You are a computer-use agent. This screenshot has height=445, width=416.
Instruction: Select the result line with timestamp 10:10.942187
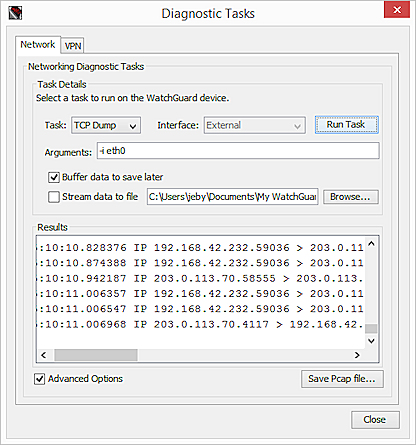(201, 278)
